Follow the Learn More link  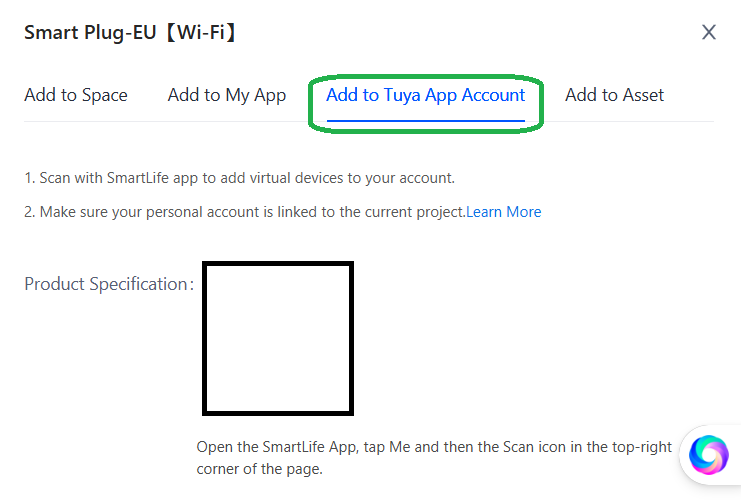click(504, 212)
